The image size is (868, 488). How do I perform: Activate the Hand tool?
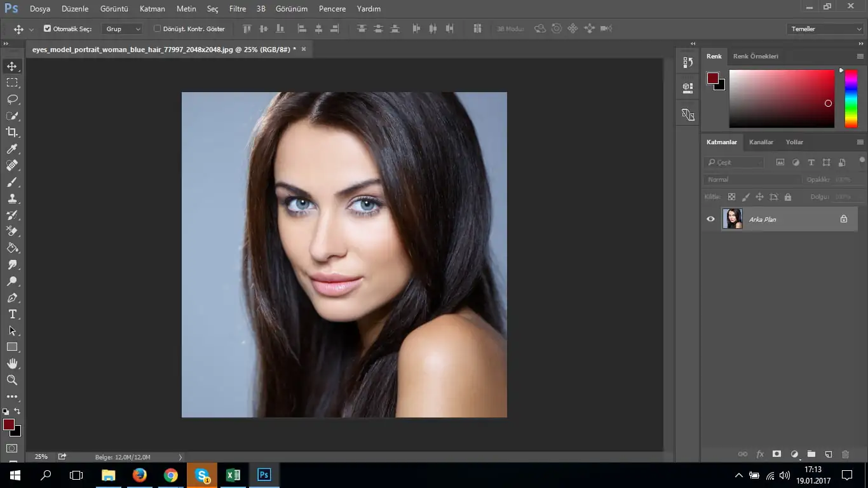coord(12,363)
